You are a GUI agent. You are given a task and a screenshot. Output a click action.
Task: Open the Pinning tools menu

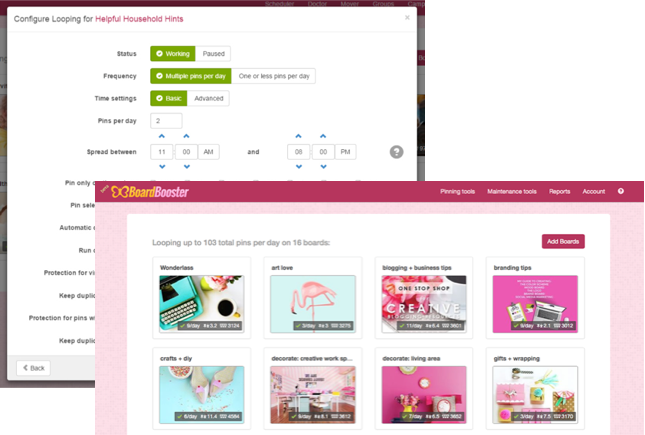[x=457, y=191]
